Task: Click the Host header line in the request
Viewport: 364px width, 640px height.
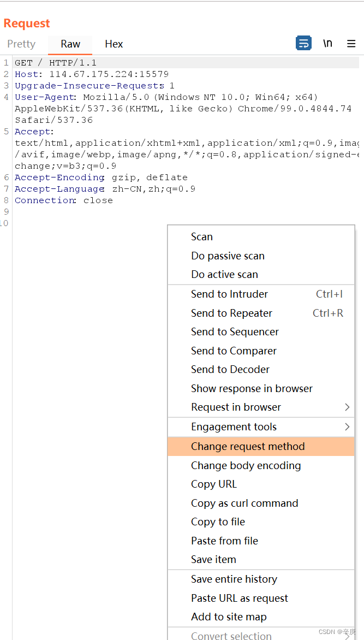Action: click(x=82, y=74)
